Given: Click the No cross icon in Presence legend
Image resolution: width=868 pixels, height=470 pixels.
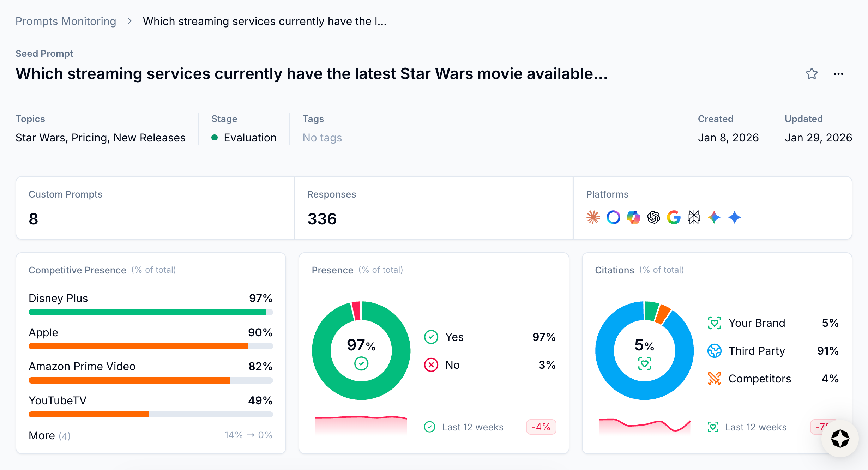Looking at the screenshot, I should pyautogui.click(x=431, y=365).
